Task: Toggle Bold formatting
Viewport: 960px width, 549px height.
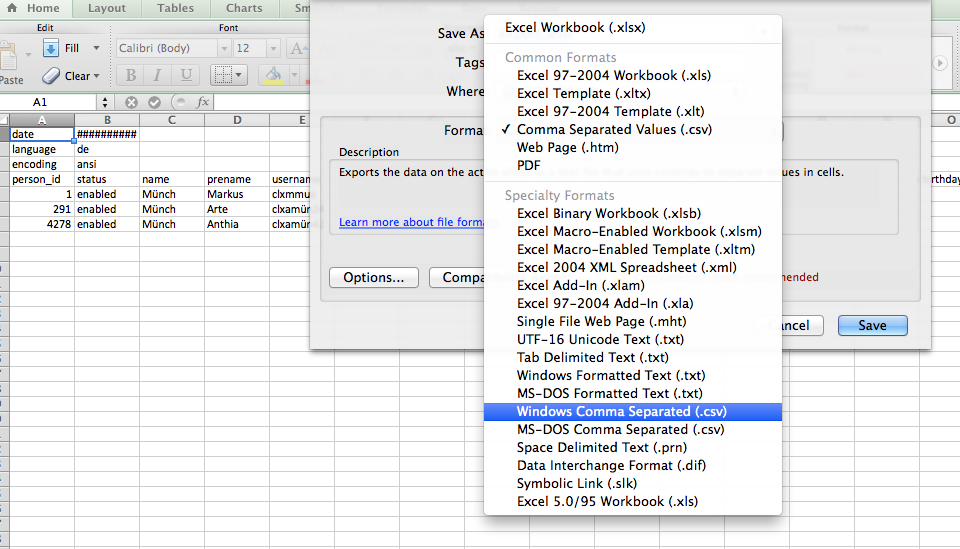Action: (130, 76)
